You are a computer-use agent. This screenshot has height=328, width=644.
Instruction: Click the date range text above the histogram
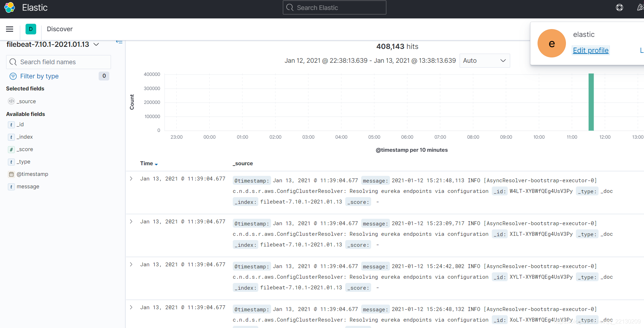tap(370, 61)
